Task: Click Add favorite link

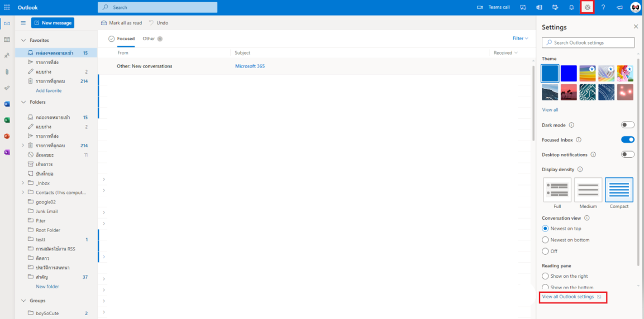Action: click(49, 90)
